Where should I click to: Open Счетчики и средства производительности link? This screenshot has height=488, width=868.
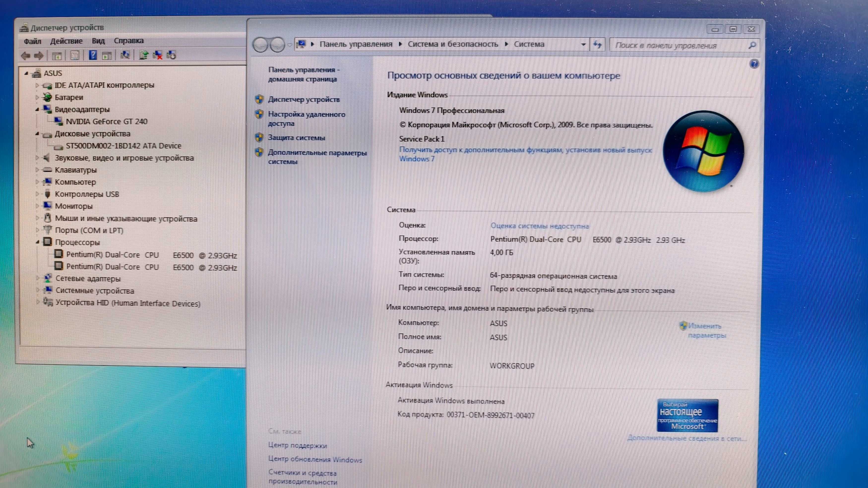coord(303,477)
